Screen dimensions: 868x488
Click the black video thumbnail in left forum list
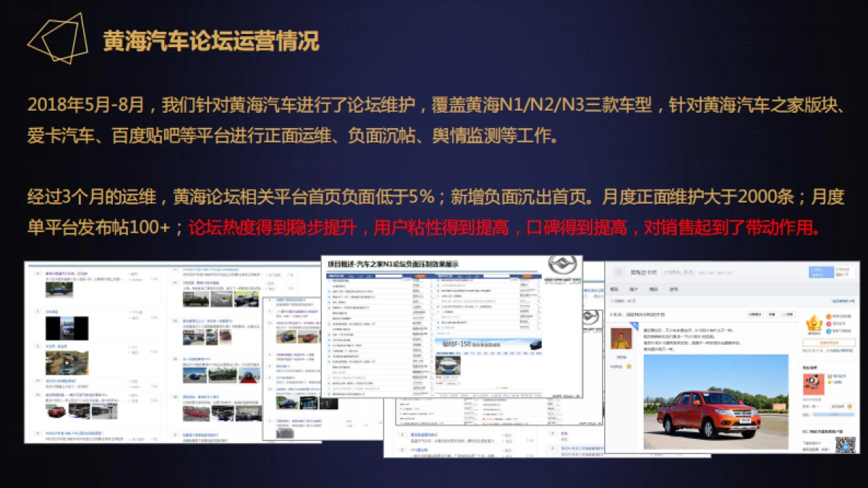[x=67, y=328]
